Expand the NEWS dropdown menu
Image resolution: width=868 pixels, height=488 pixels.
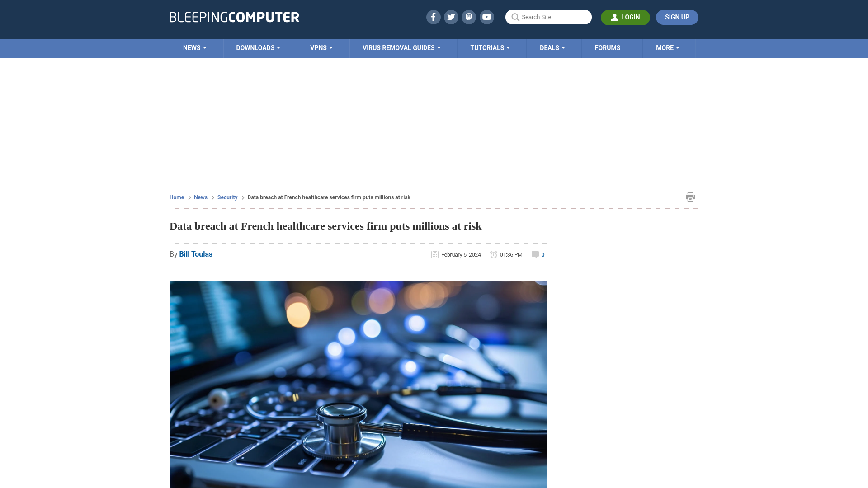pyautogui.click(x=195, y=48)
